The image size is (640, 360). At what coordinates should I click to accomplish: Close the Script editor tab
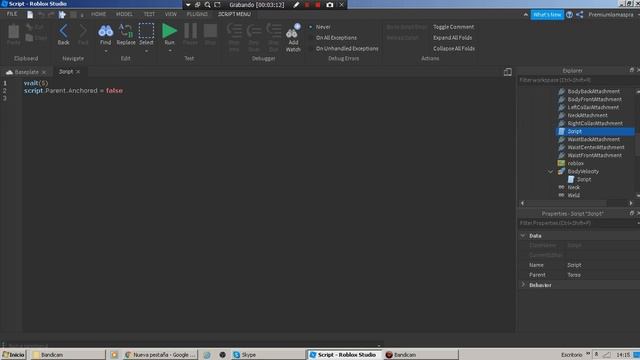point(78,72)
